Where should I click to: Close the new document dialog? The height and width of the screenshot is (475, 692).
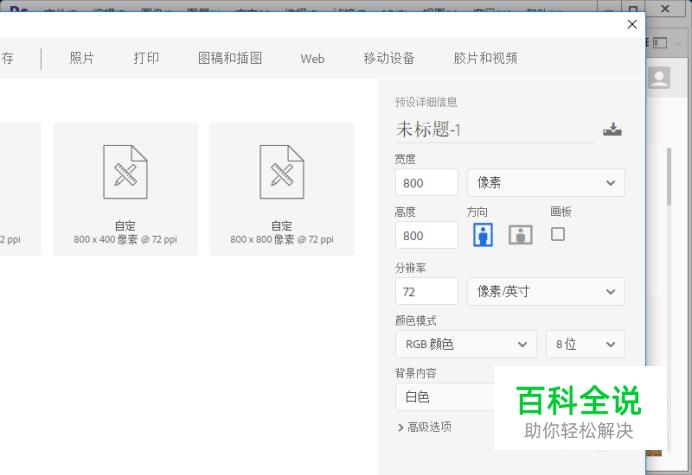(632, 24)
